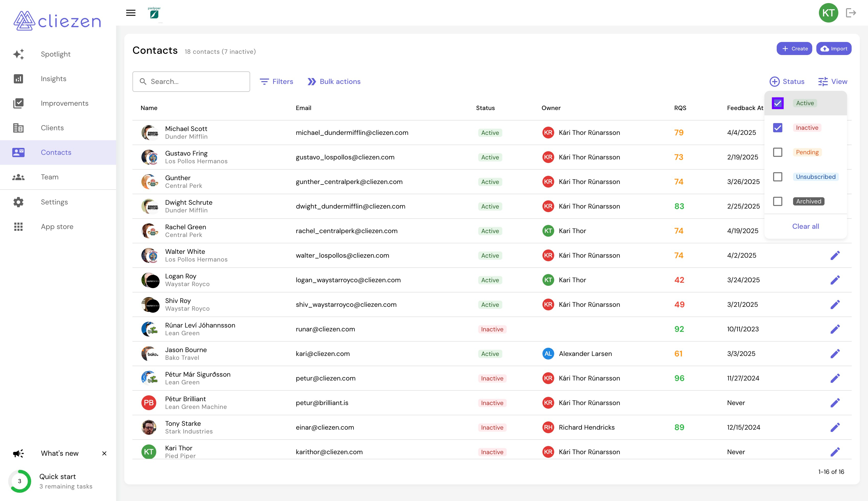868x501 pixels.
Task: Open the View options dropdown
Action: pyautogui.click(x=832, y=82)
